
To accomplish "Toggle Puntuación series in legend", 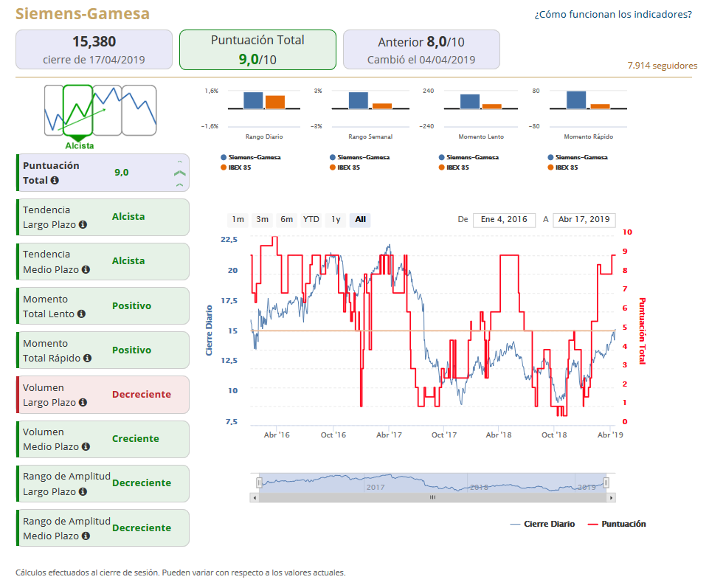I will 617,524.
